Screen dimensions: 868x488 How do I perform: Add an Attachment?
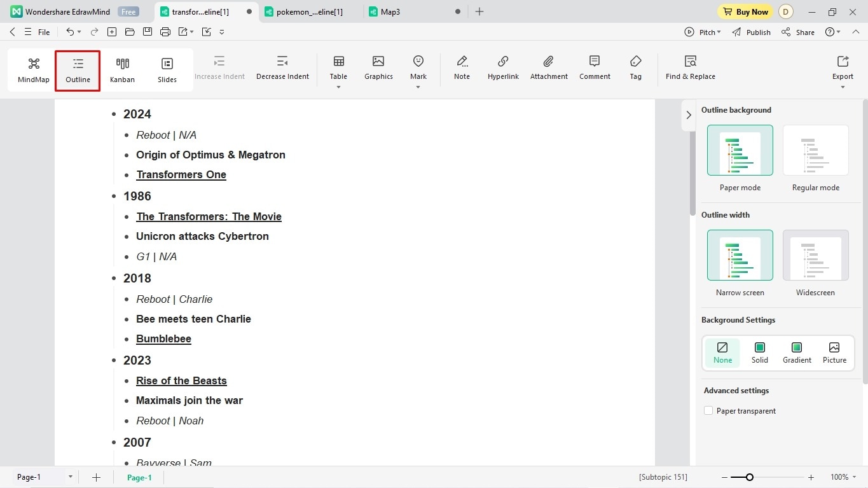549,68
